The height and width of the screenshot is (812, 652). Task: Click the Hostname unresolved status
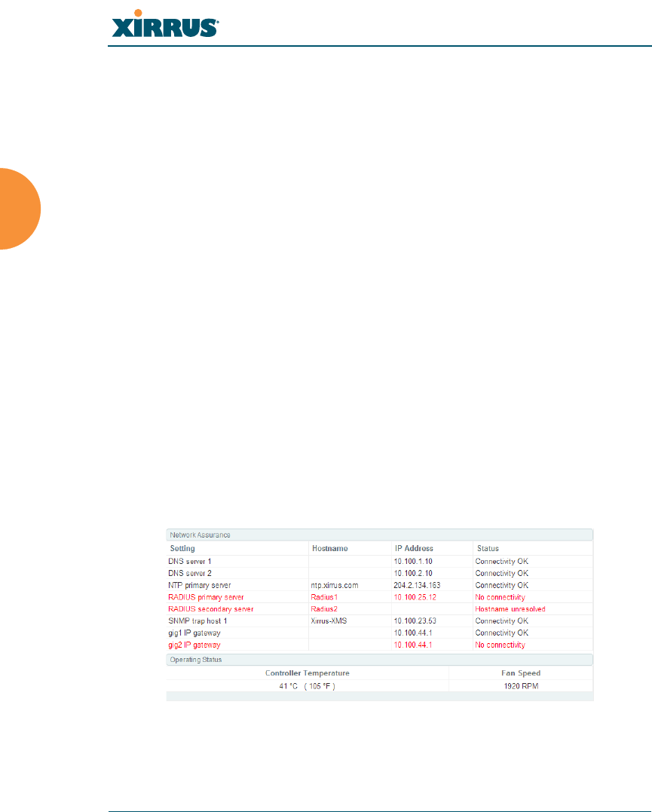[510, 609]
